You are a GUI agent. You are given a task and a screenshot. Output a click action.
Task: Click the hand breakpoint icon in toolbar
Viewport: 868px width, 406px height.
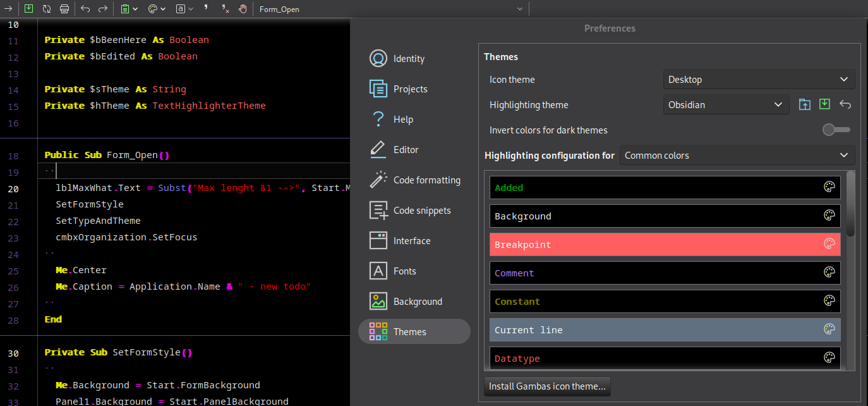[x=243, y=9]
